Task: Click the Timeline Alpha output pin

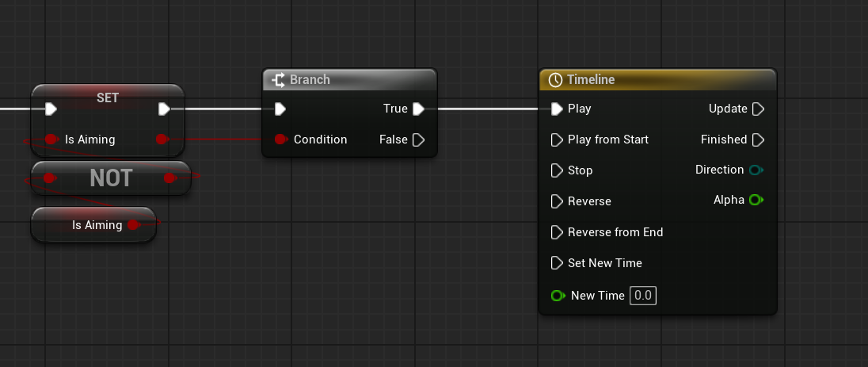Action: pos(756,200)
